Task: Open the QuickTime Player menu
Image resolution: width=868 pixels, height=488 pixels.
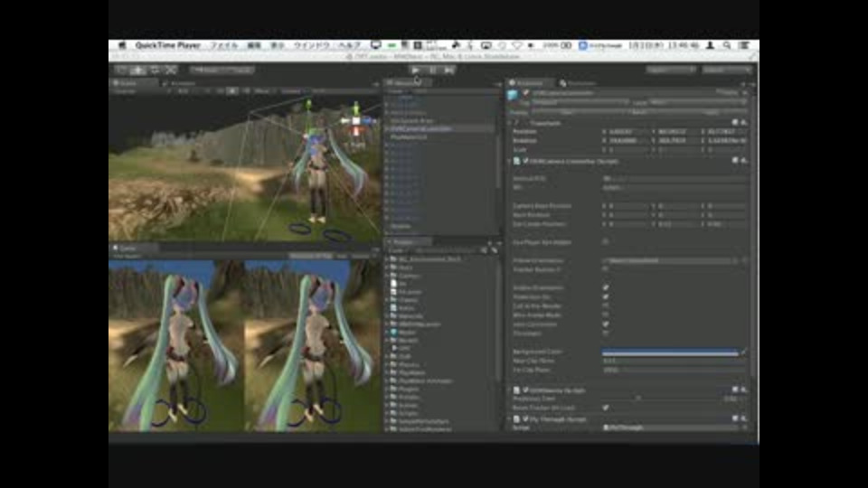Action: pyautogui.click(x=168, y=45)
